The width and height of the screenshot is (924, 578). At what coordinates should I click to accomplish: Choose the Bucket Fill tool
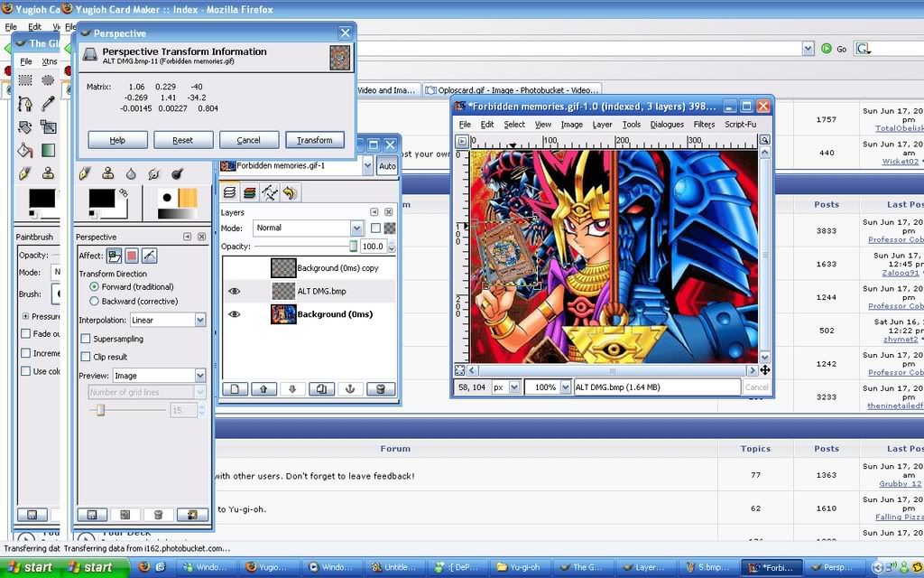point(24,150)
